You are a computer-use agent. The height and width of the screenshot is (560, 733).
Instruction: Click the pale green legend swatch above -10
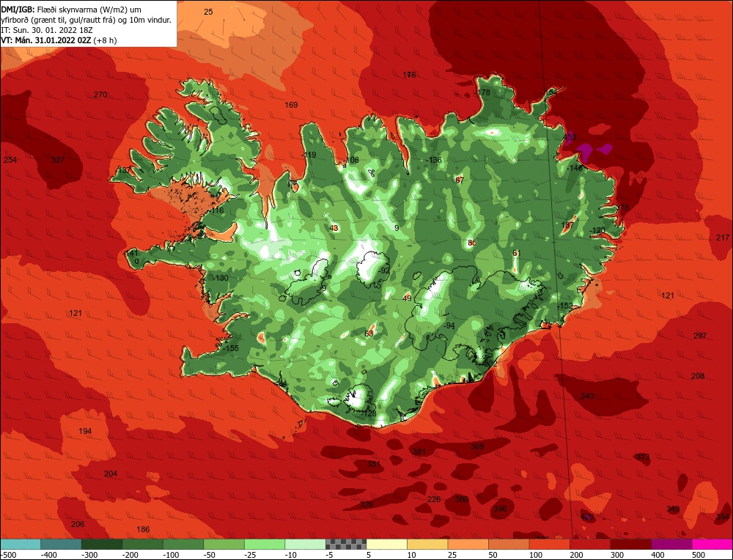305,544
